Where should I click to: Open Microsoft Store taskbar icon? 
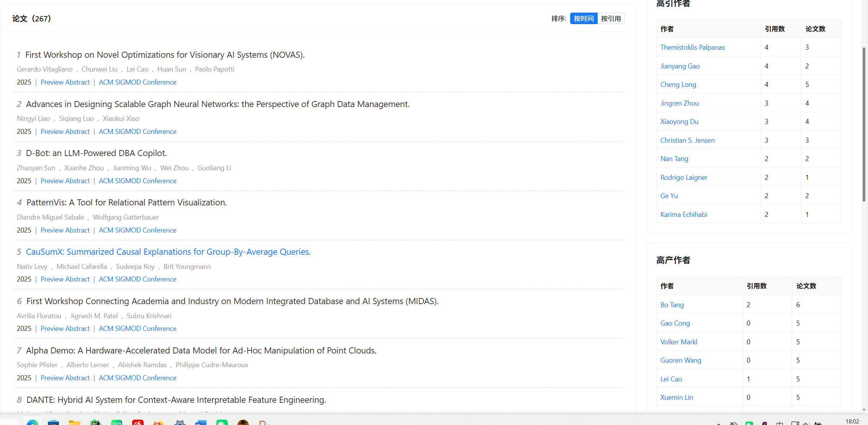53,422
